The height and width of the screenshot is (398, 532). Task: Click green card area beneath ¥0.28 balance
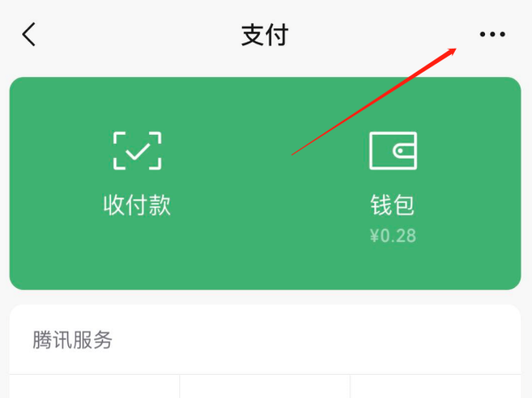(x=393, y=266)
